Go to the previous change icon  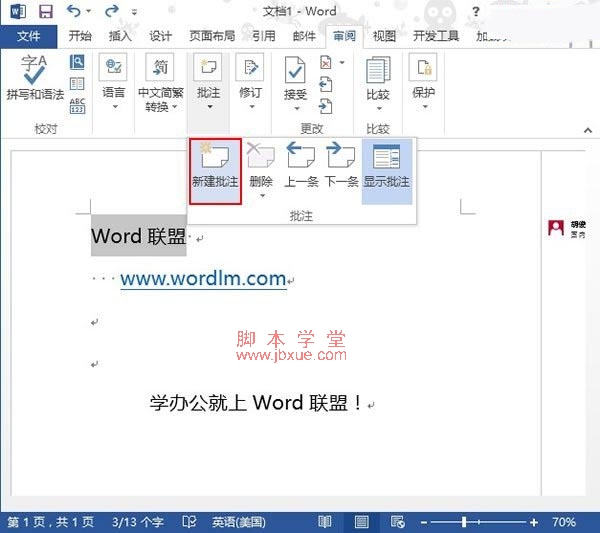click(x=326, y=85)
